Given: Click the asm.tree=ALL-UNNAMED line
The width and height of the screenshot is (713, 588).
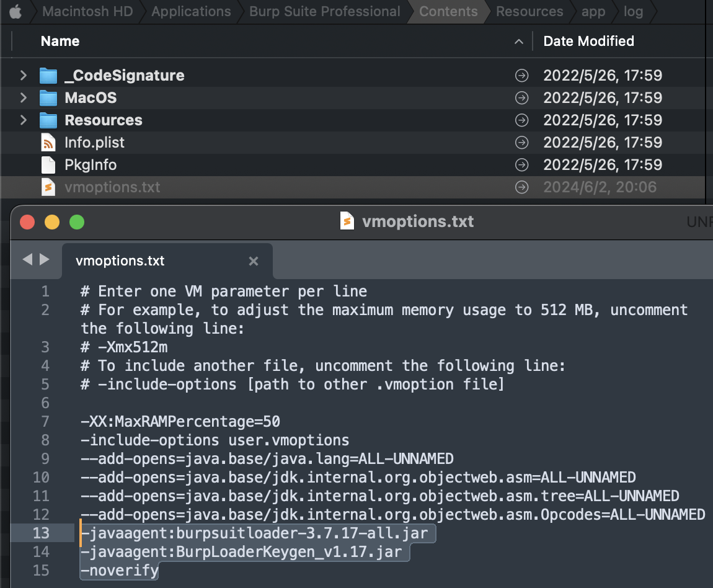Looking at the screenshot, I should point(380,496).
